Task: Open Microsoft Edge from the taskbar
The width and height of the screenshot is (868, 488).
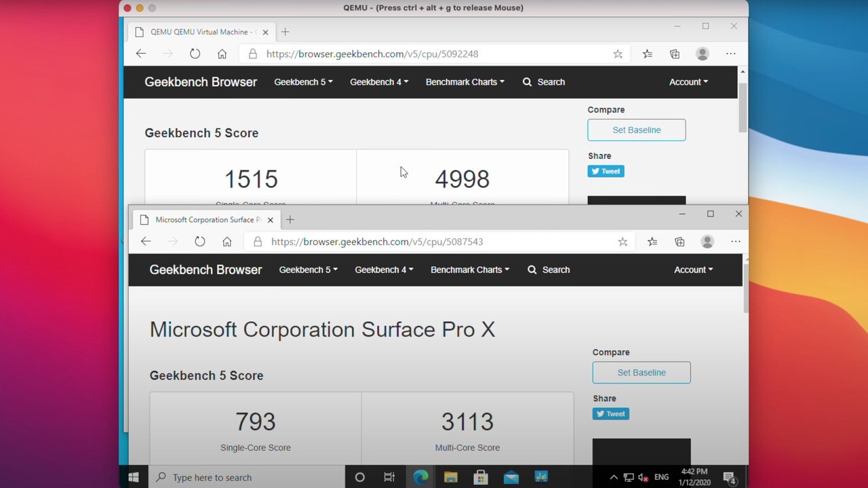Action: click(x=420, y=477)
